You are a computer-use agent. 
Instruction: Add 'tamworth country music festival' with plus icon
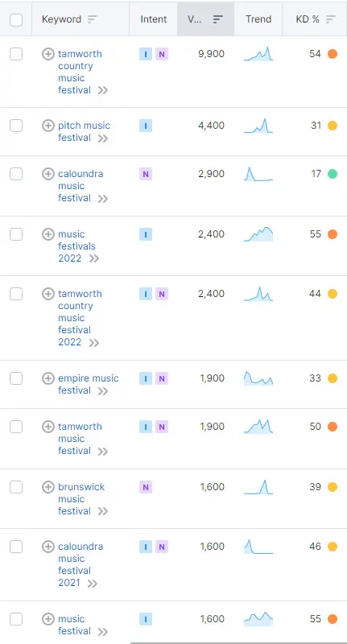[48, 54]
